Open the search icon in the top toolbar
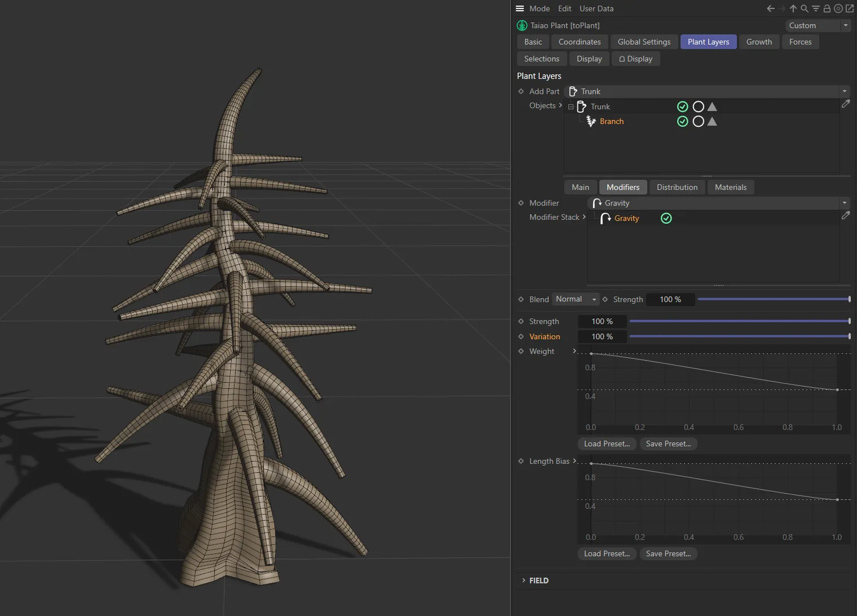Viewport: 857px width, 616px height. pos(804,8)
